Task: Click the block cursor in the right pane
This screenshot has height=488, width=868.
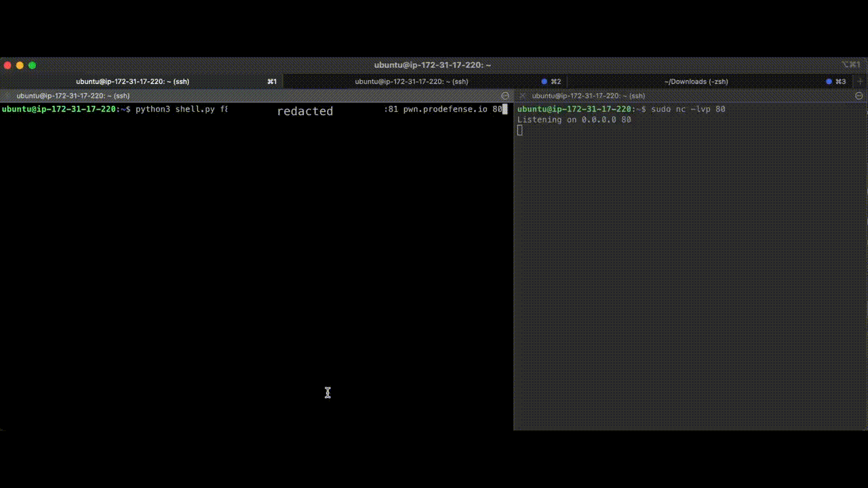Action: click(x=519, y=129)
